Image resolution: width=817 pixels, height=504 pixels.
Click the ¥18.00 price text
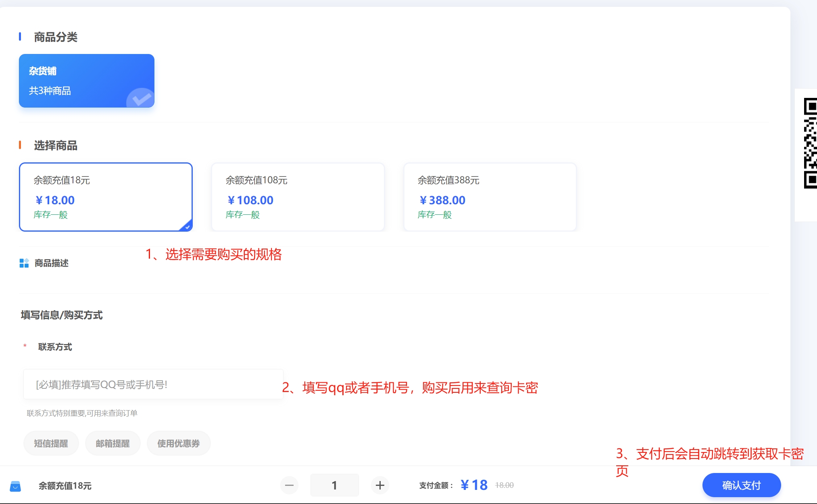click(55, 200)
